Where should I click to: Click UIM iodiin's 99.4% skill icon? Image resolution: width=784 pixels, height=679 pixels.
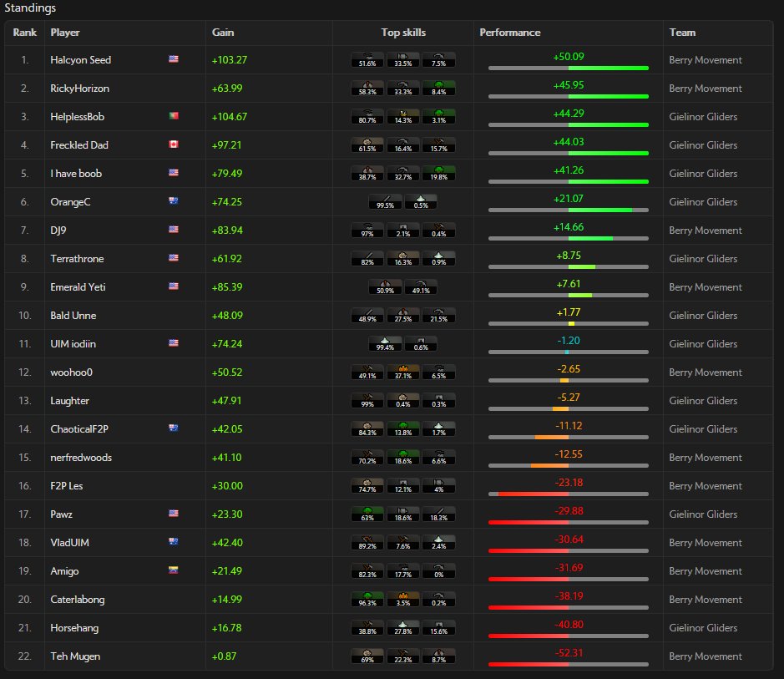[383, 343]
